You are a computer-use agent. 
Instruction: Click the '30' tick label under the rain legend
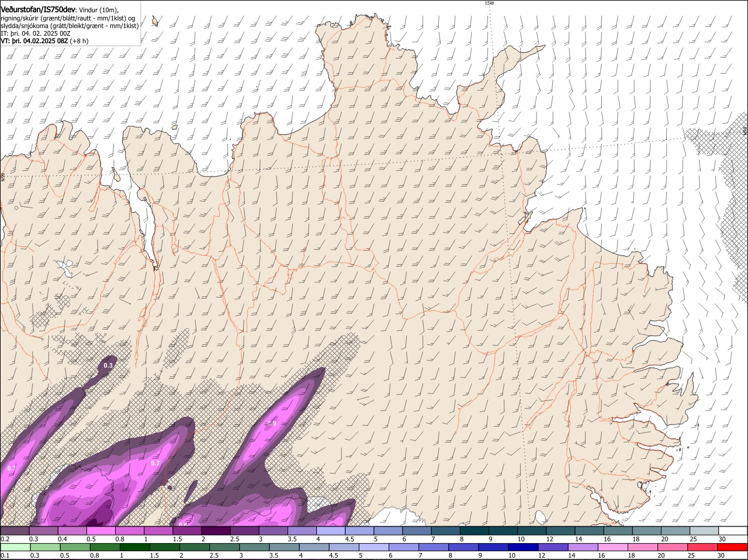721,555
